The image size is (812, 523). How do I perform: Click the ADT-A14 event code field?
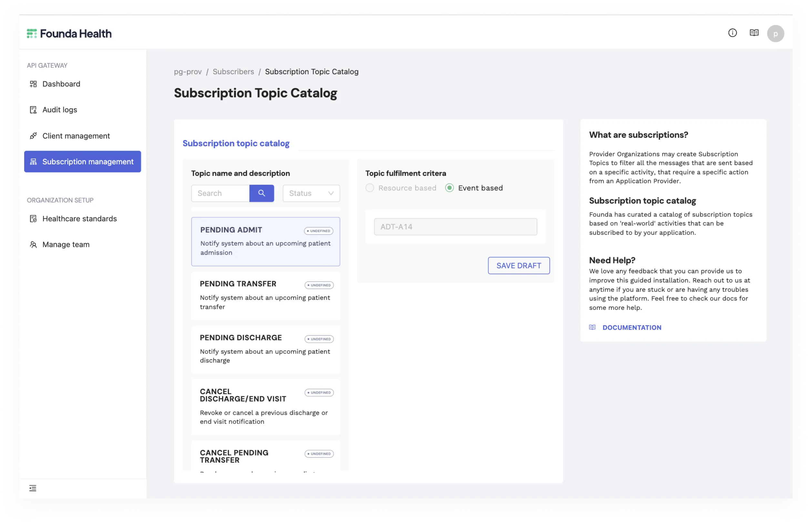pyautogui.click(x=455, y=227)
